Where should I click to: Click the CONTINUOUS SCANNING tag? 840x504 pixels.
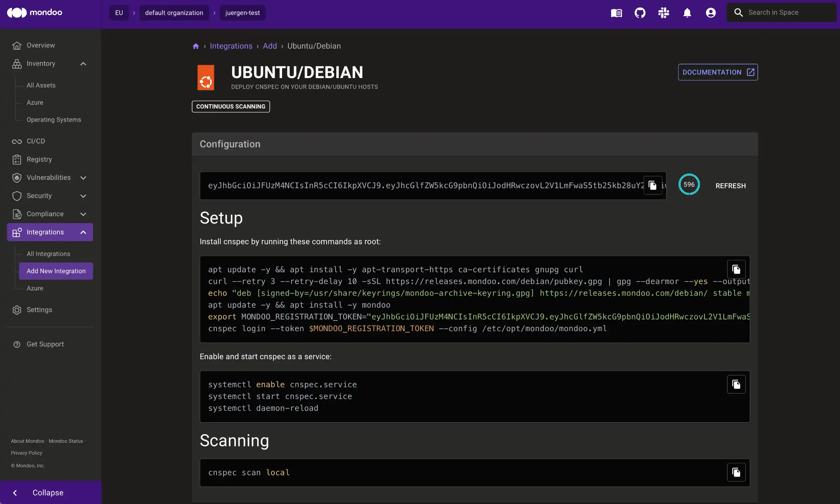[231, 106]
